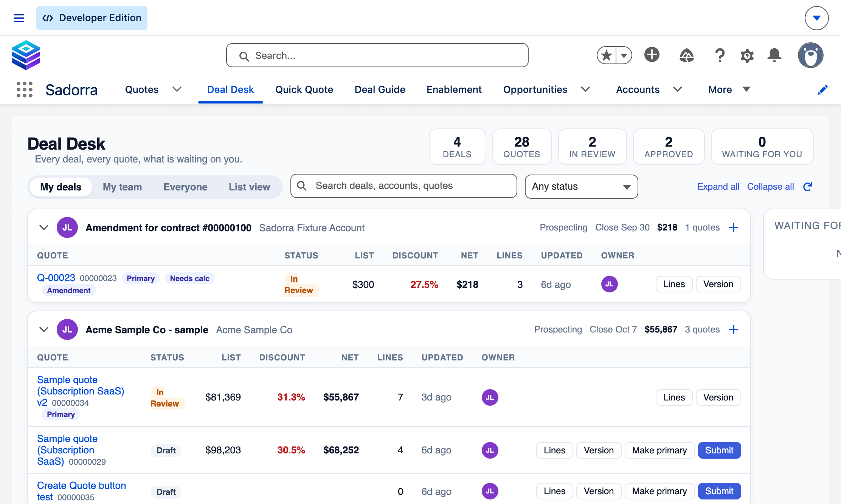Expand the Quotes tab chevron

[x=177, y=90]
